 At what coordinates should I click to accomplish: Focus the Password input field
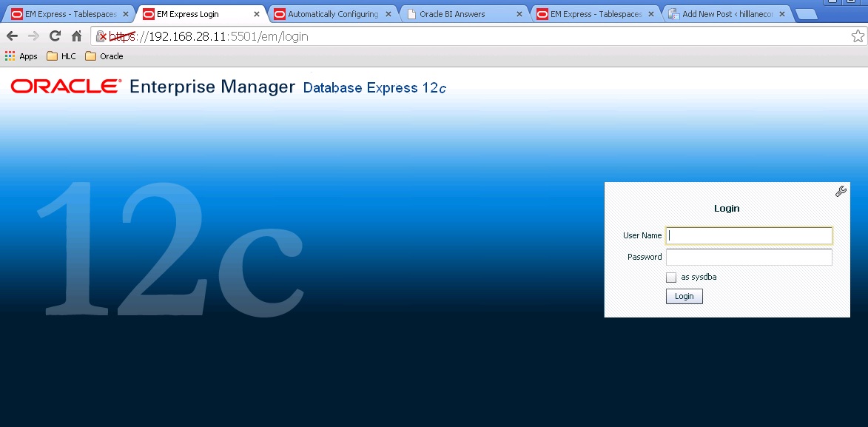(749, 257)
